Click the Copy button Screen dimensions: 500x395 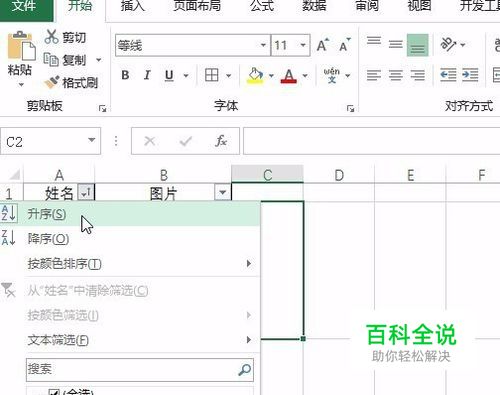tap(65, 60)
